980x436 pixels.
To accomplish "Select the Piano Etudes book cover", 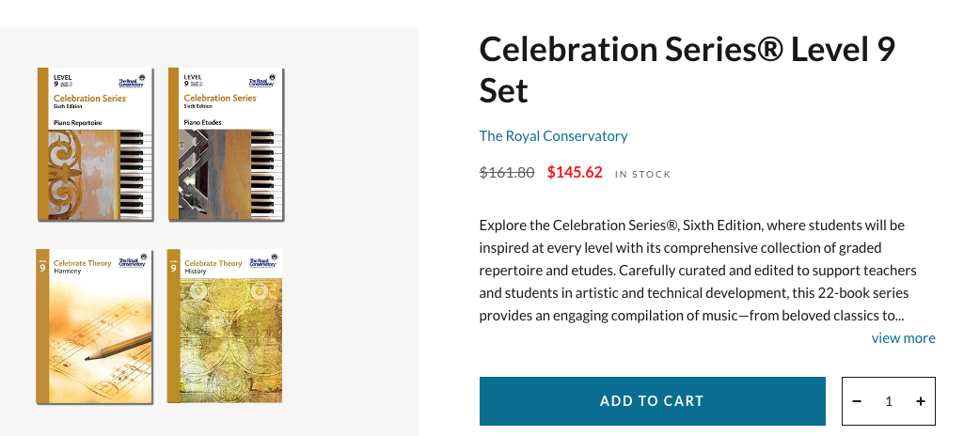I will (x=226, y=144).
